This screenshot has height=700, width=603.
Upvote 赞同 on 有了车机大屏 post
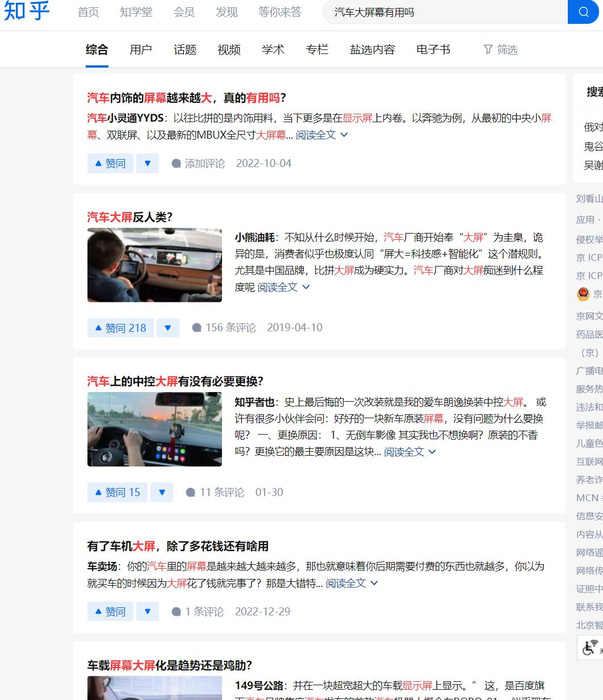click(110, 611)
